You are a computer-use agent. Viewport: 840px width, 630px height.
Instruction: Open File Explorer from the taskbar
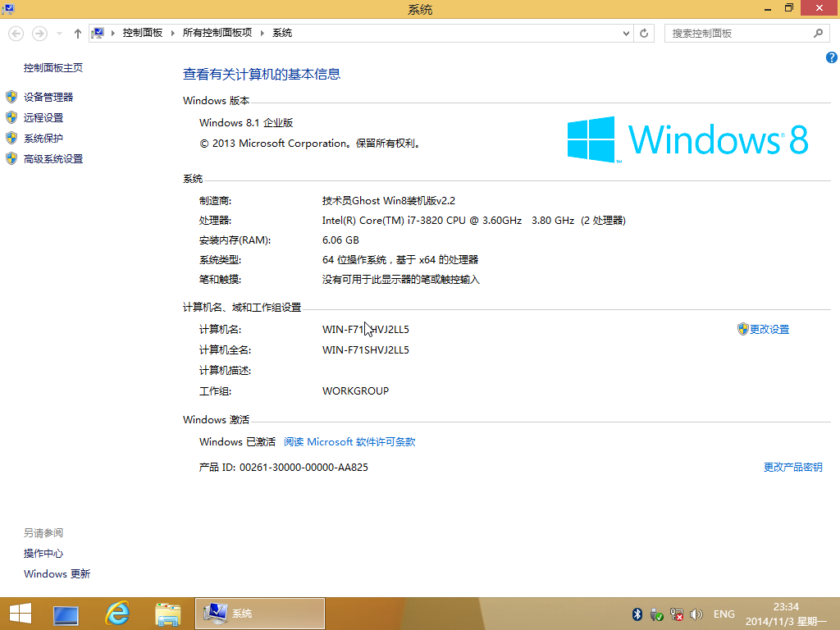[167, 614]
